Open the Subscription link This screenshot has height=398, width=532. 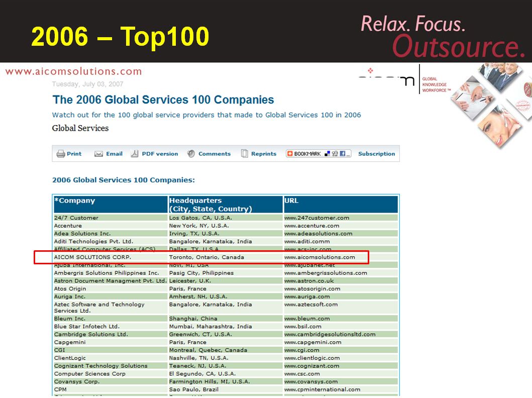(377, 154)
